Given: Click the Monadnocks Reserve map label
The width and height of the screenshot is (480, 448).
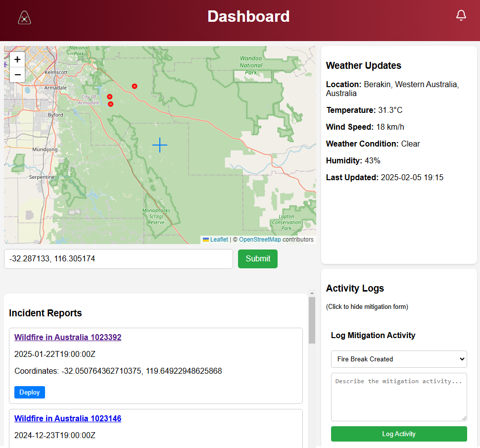Looking at the screenshot, I should click(156, 216).
